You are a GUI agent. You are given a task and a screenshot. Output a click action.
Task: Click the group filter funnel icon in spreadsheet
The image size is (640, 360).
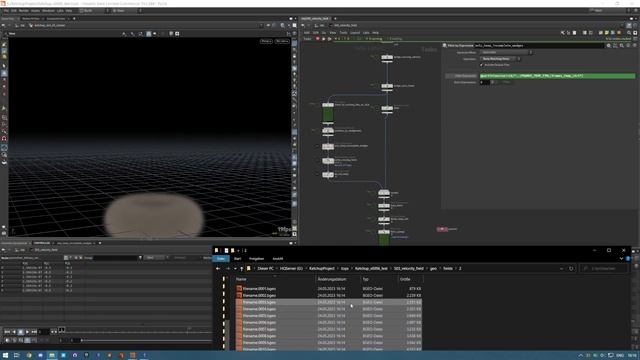pos(140,258)
